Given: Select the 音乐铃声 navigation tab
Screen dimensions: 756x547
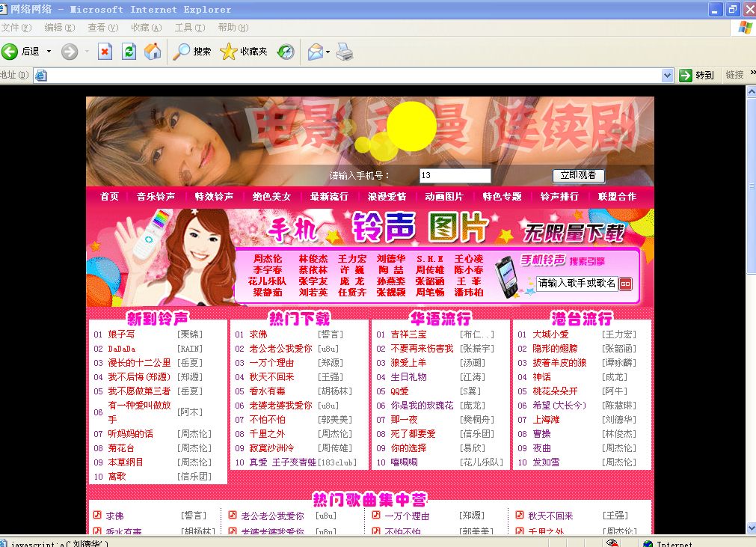Looking at the screenshot, I should (156, 196).
